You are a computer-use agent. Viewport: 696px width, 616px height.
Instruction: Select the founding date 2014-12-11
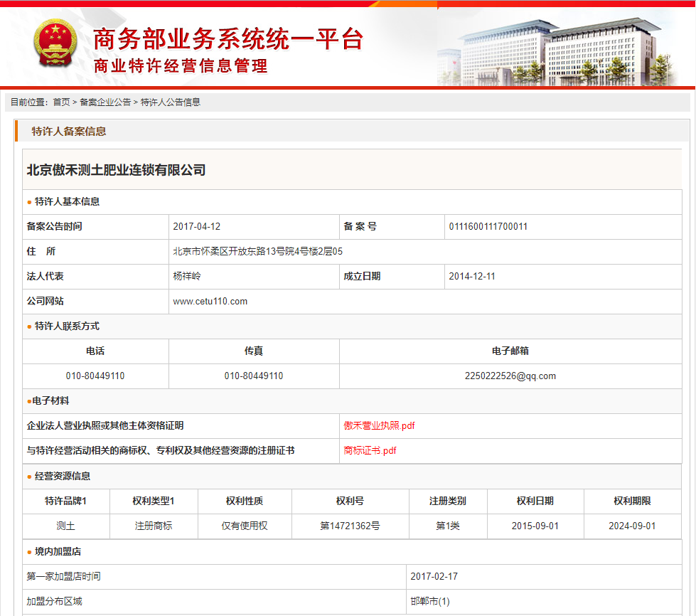pos(472,276)
